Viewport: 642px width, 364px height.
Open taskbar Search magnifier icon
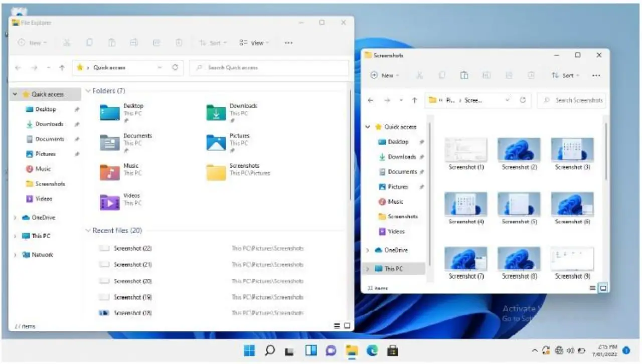click(270, 350)
